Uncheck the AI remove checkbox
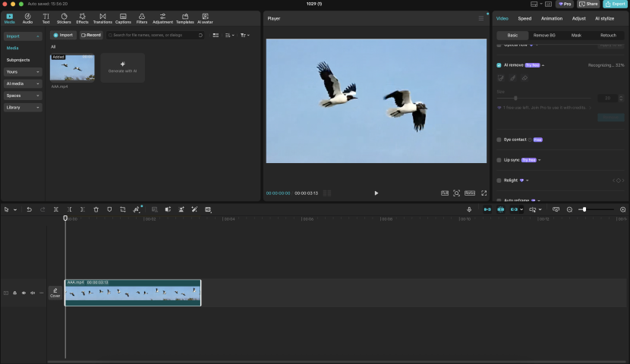 point(499,65)
